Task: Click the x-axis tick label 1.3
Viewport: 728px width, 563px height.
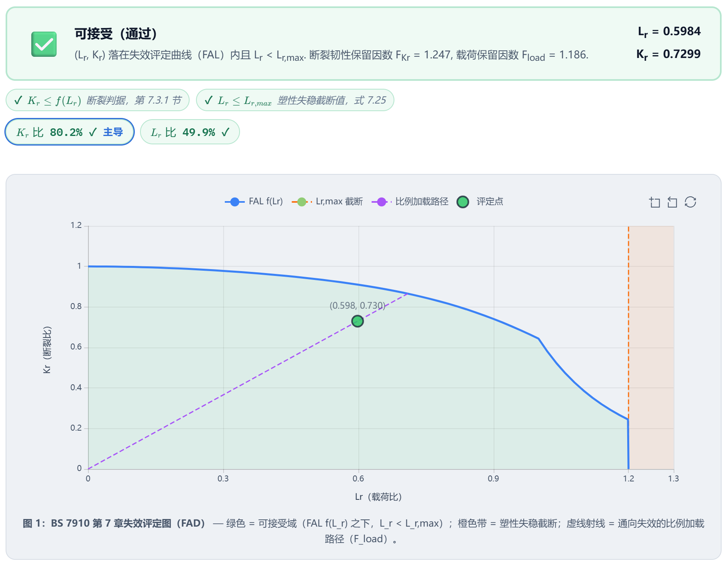Action: click(x=674, y=479)
